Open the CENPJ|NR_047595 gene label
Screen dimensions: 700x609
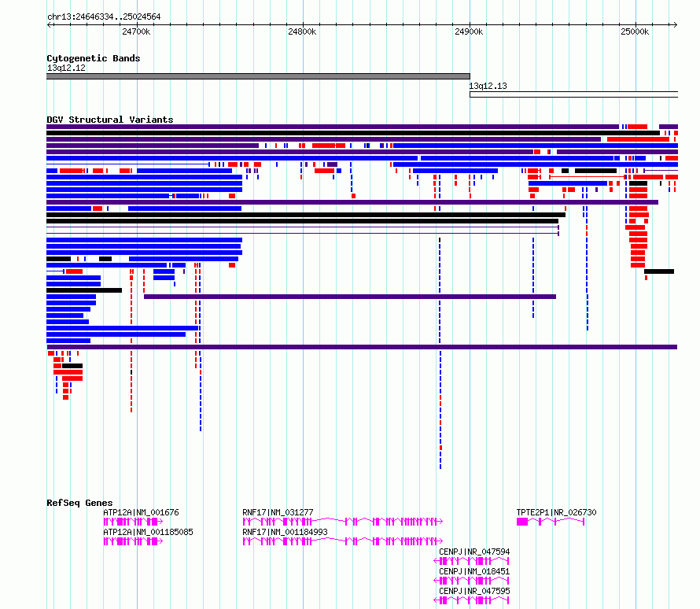point(474,591)
